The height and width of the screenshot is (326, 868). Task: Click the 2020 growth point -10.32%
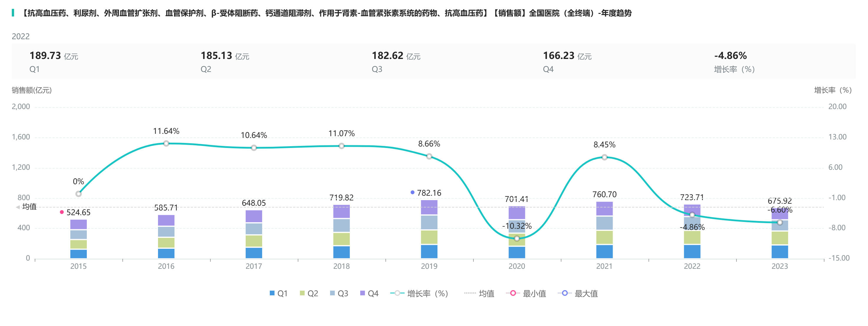(x=517, y=238)
